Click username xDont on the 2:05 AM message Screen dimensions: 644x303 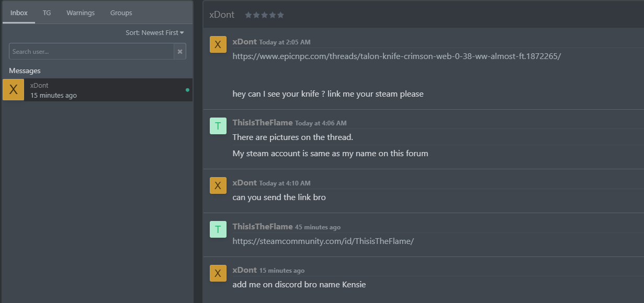tap(245, 42)
